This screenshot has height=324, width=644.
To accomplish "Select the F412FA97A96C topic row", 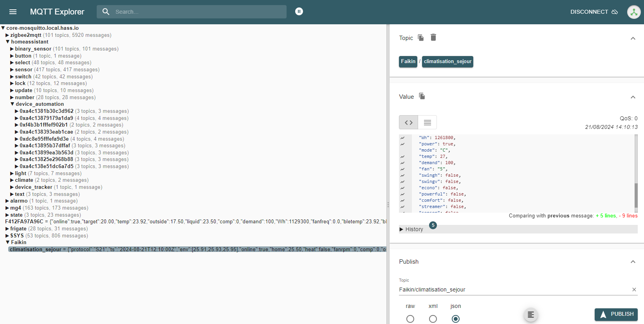I will click(195, 222).
